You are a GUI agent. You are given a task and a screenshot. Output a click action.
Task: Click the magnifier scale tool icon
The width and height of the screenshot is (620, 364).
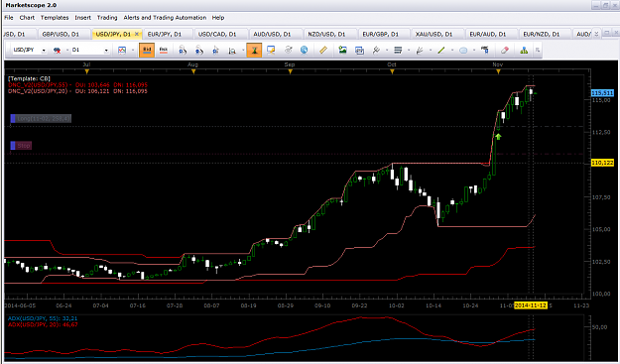232,51
